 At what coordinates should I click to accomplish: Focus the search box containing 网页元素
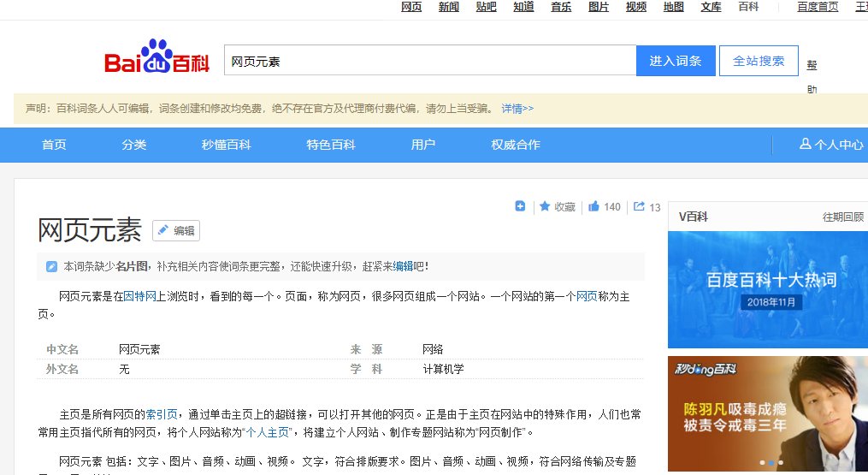point(430,61)
